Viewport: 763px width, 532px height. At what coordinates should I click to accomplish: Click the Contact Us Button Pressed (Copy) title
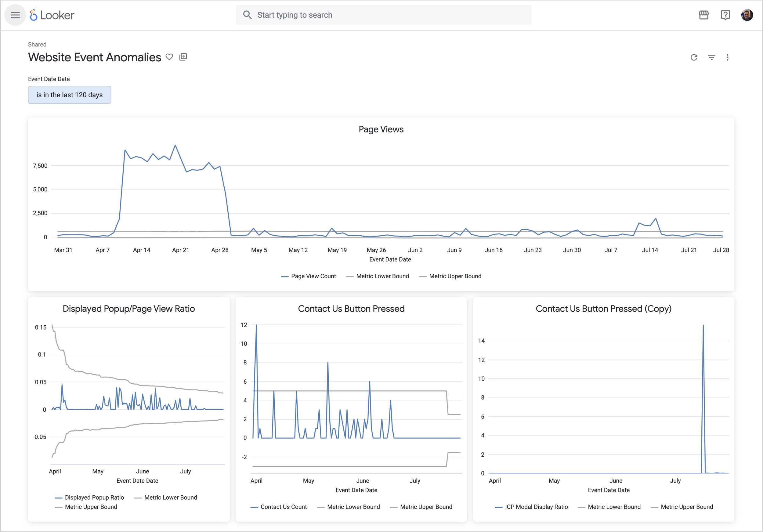coord(603,309)
